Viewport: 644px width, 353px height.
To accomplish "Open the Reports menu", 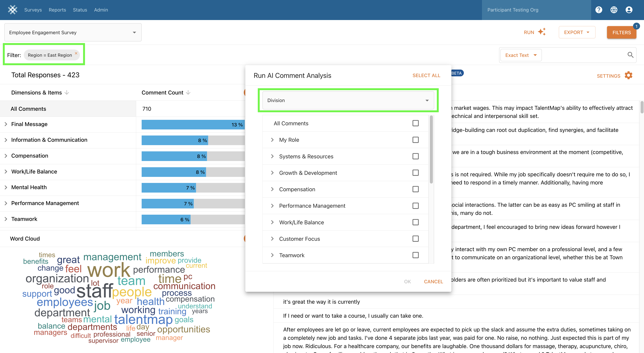I will point(57,10).
